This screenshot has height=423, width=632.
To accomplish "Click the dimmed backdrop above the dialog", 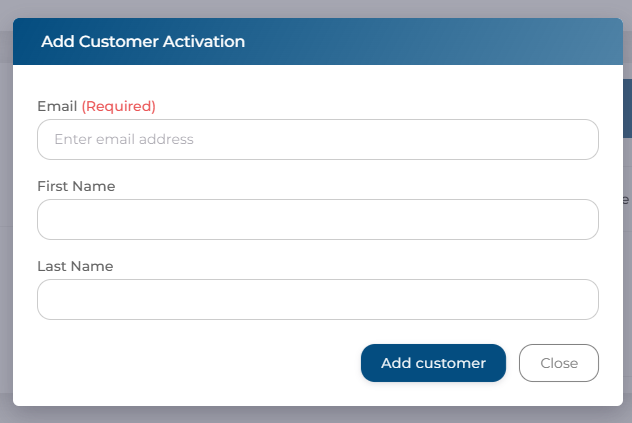I will 316,8.
